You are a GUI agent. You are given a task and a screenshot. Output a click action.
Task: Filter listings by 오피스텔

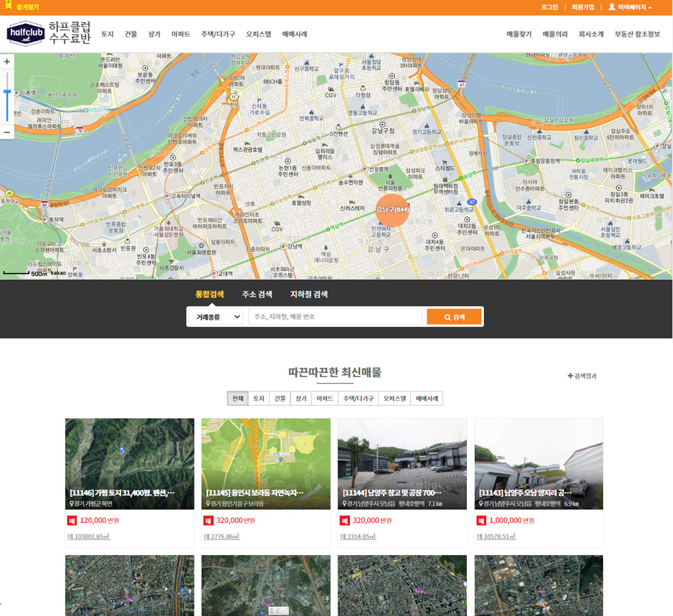coord(394,398)
